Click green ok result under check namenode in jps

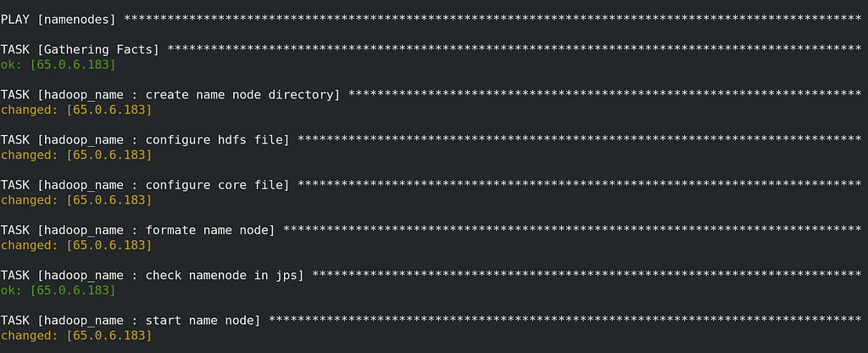click(58, 290)
